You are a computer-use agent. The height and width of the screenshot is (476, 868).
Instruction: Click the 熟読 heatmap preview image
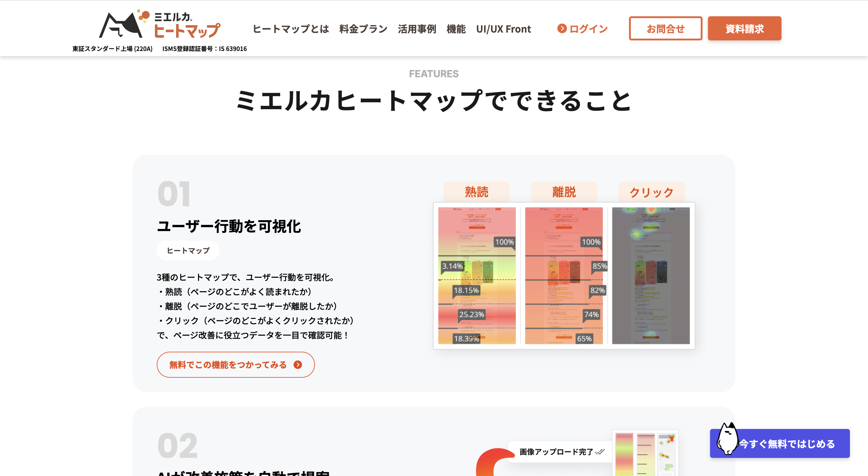click(477, 276)
